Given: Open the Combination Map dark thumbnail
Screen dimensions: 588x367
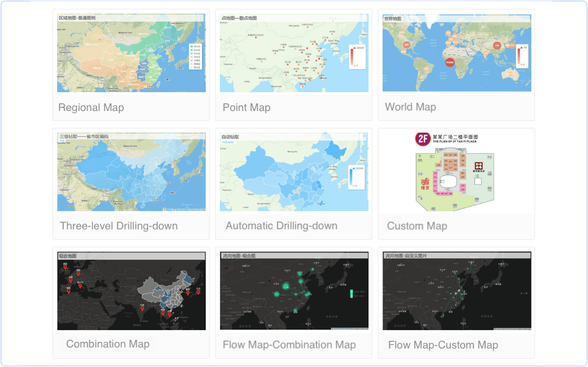Looking at the screenshot, I should [131, 291].
